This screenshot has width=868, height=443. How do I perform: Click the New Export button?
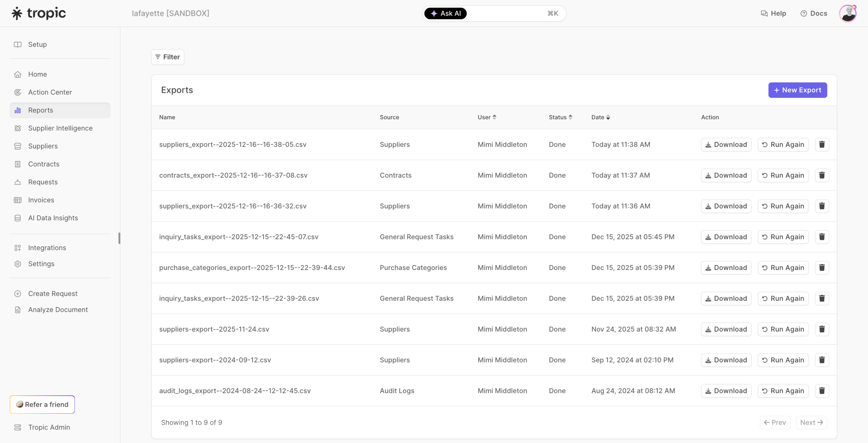797,90
